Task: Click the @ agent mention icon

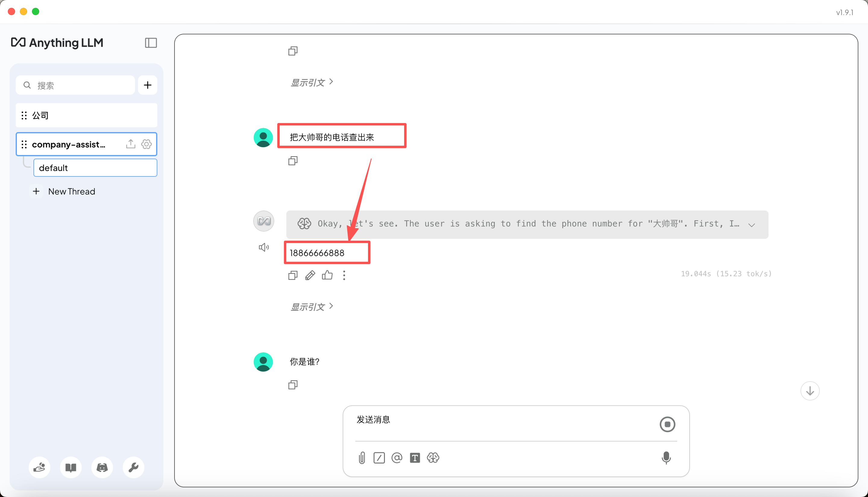Action: pyautogui.click(x=397, y=458)
